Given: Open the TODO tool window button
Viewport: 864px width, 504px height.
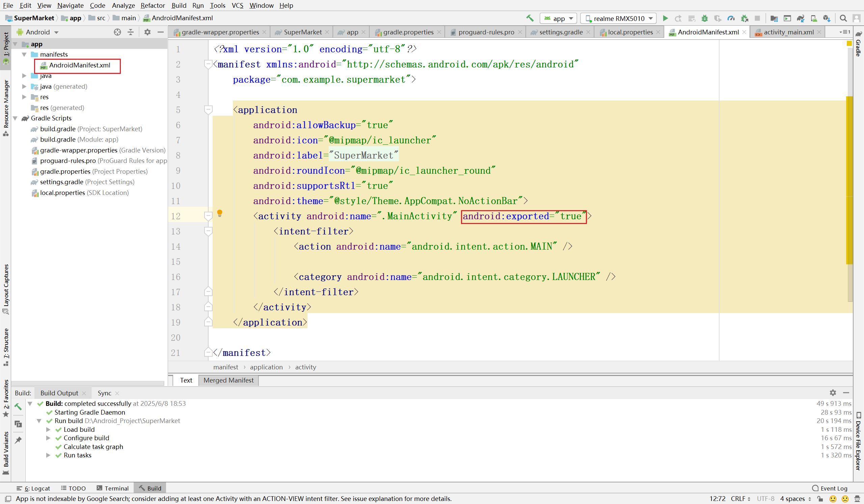Looking at the screenshot, I should click(x=73, y=488).
